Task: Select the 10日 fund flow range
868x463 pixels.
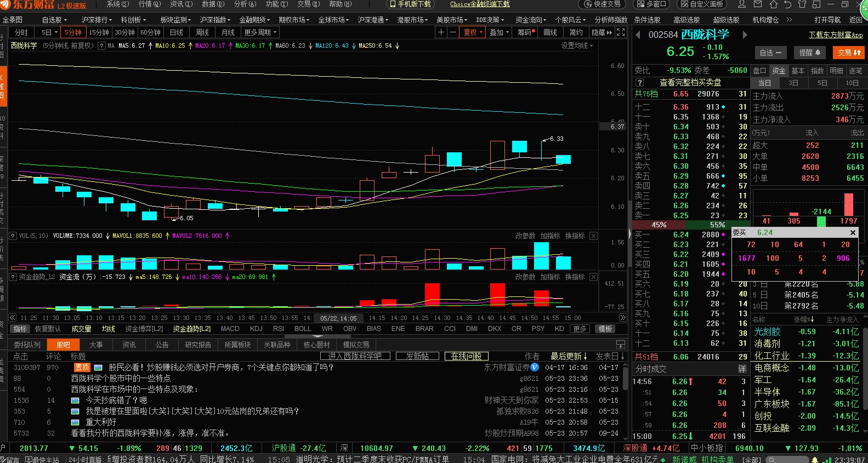Action: pos(852,83)
